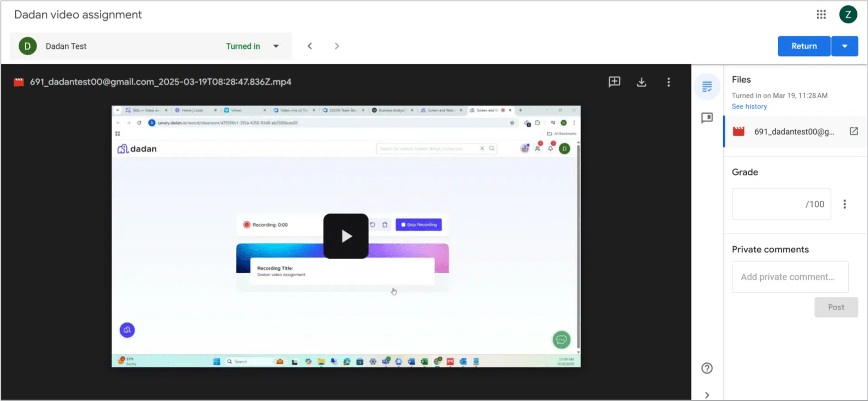Viewport: 868px width, 401px height.
Task: Open video file more options menu
Action: coord(668,82)
